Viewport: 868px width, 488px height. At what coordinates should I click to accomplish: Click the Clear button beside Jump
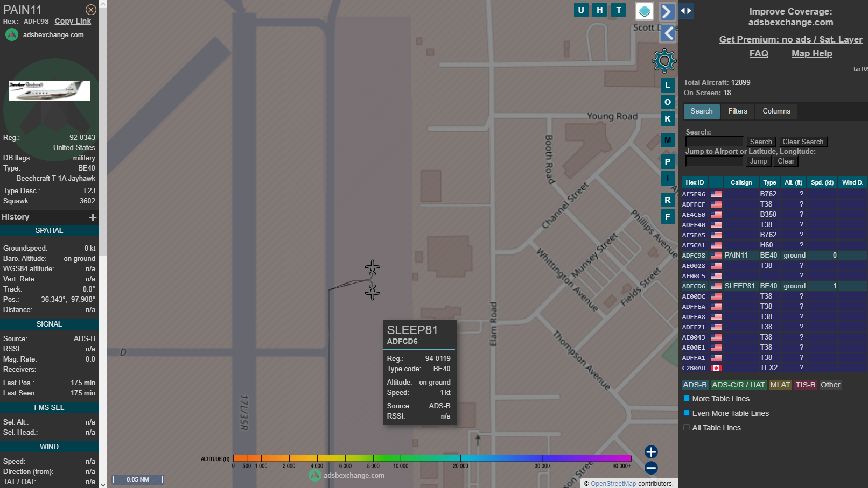point(786,161)
